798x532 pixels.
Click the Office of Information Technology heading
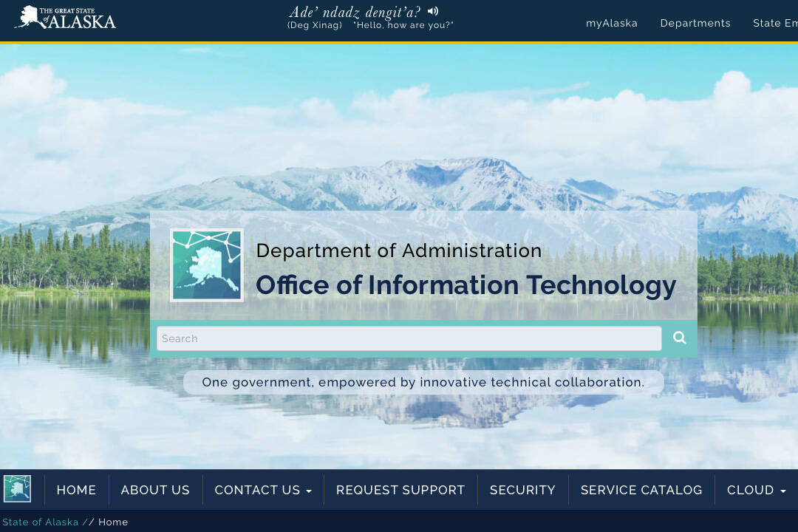click(465, 285)
